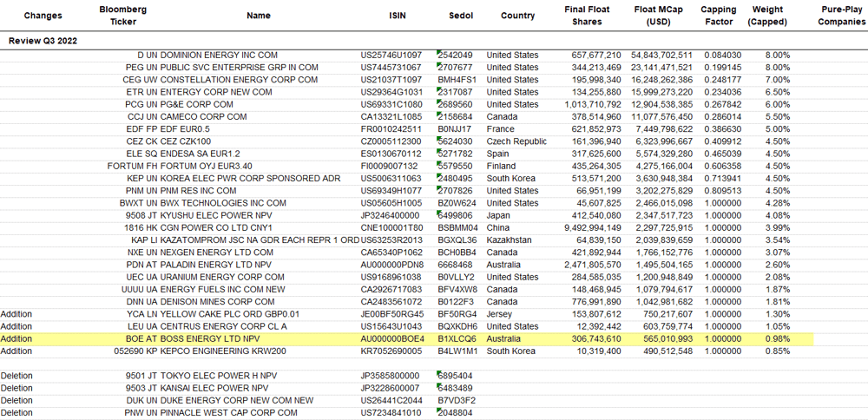Select URANIUM ENERGY CORP COM cell
868x420 pixels.
pos(222,277)
